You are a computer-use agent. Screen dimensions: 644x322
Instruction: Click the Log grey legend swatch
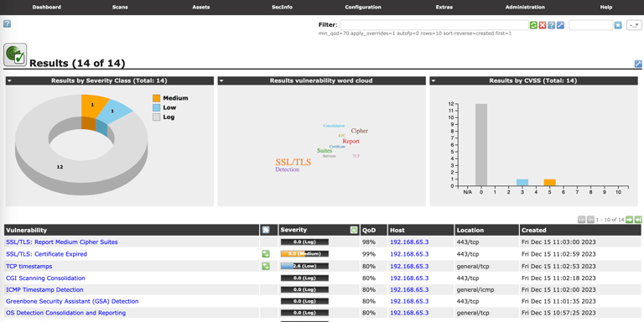point(156,117)
